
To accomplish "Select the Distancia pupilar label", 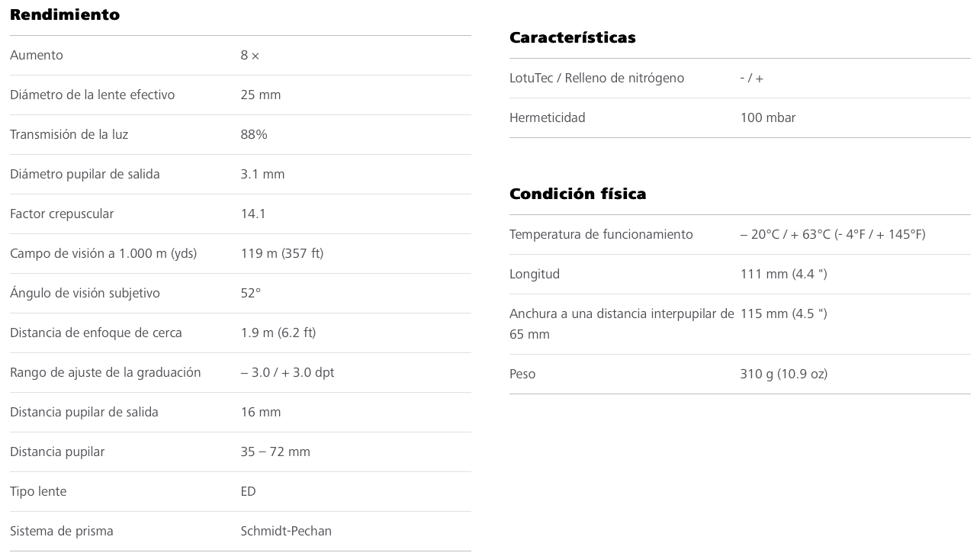I will pos(57,452).
